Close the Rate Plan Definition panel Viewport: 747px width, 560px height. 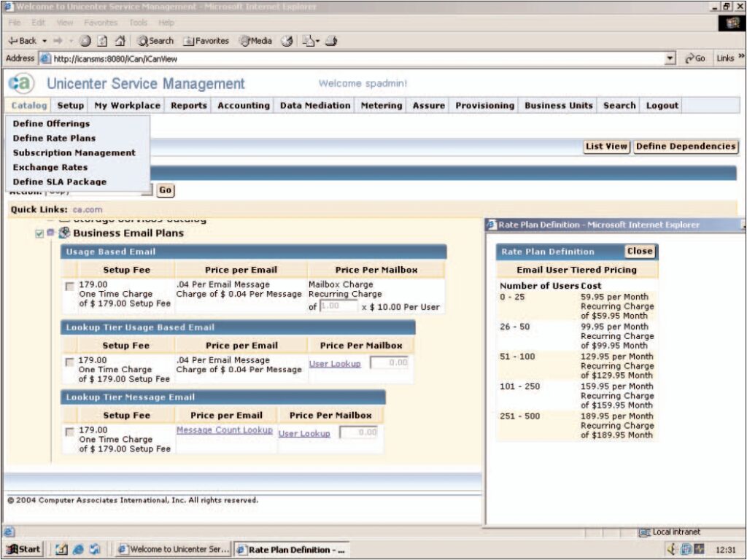click(x=639, y=252)
